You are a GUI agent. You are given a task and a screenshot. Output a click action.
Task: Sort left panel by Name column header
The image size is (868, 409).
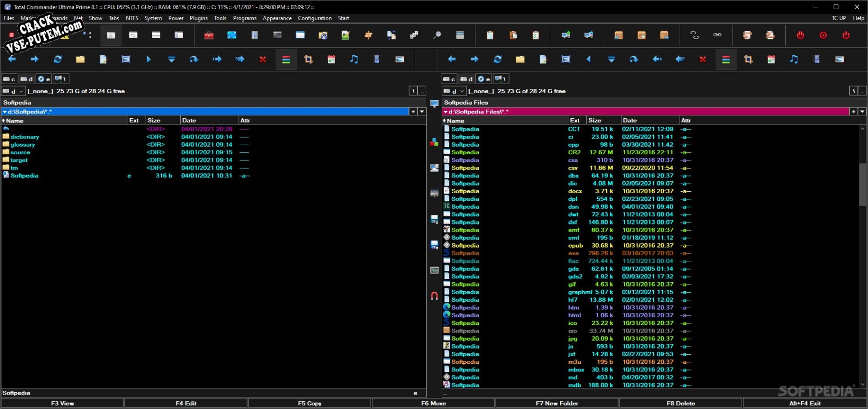click(x=64, y=120)
